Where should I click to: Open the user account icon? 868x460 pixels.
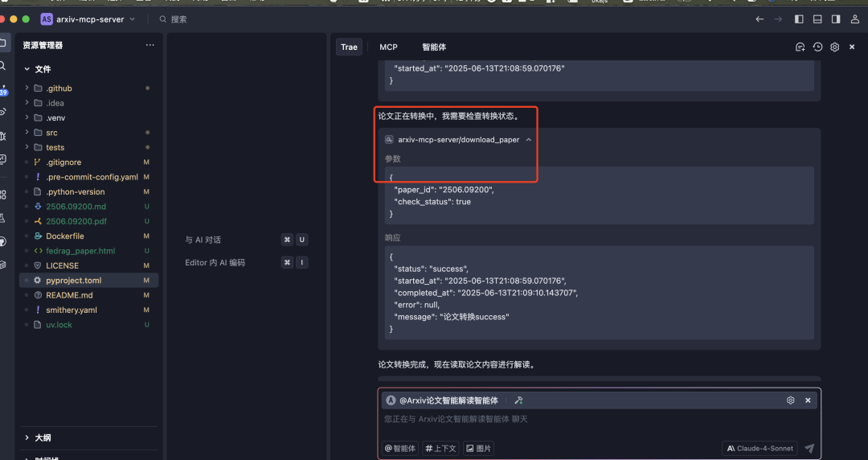tap(854, 18)
